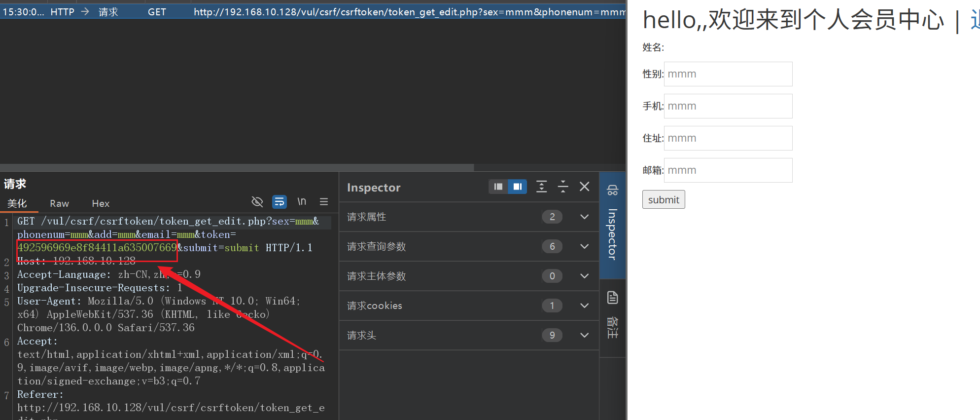Open the Inspector side tab
This screenshot has width=980, height=420.
[612, 225]
